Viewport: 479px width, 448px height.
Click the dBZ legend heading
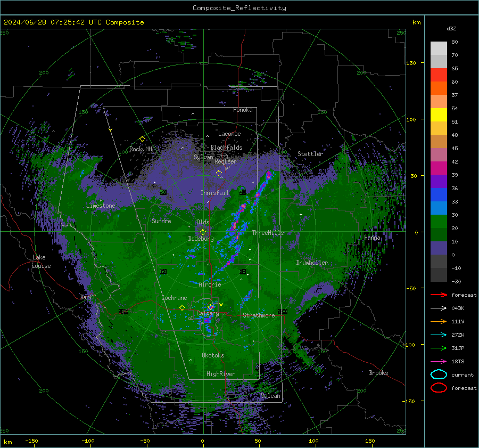(x=451, y=28)
